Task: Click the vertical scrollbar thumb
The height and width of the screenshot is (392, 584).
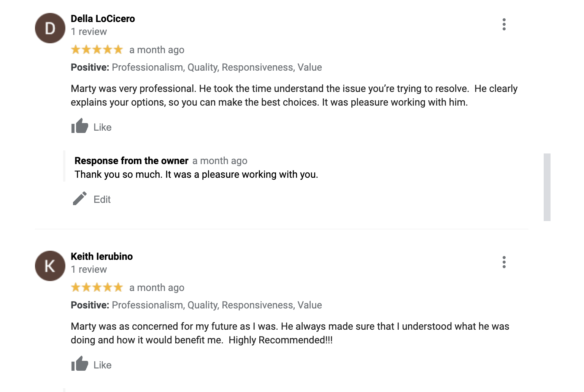Action: click(547, 187)
